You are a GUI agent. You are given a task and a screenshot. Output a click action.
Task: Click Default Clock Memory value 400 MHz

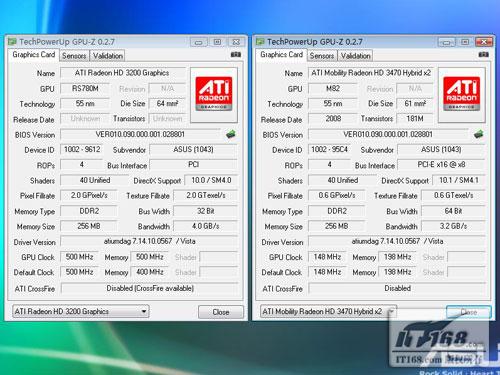point(150,272)
